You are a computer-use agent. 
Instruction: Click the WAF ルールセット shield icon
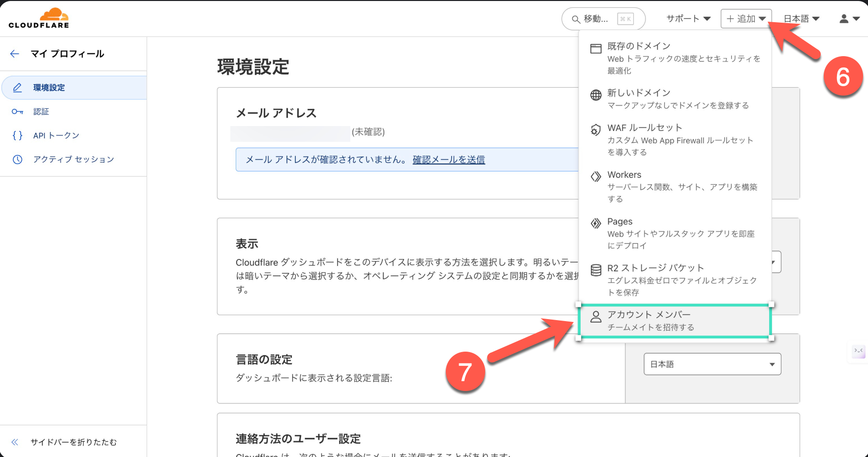click(596, 130)
